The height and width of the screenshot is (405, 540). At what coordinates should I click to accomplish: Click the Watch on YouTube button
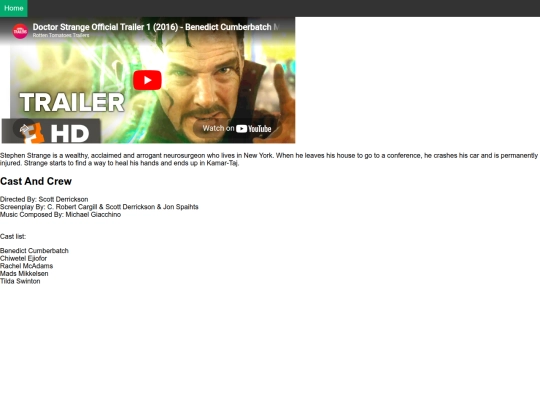(237, 129)
